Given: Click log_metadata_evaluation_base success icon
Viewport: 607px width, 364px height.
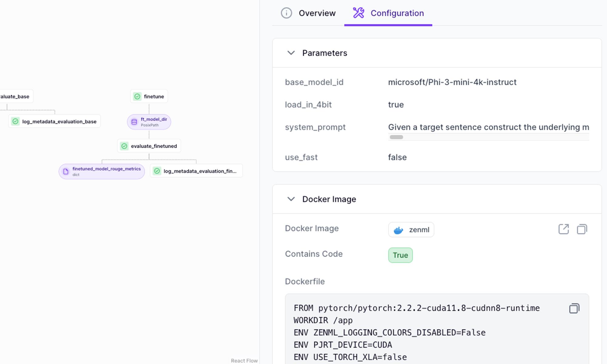Looking at the screenshot, I should tap(15, 121).
